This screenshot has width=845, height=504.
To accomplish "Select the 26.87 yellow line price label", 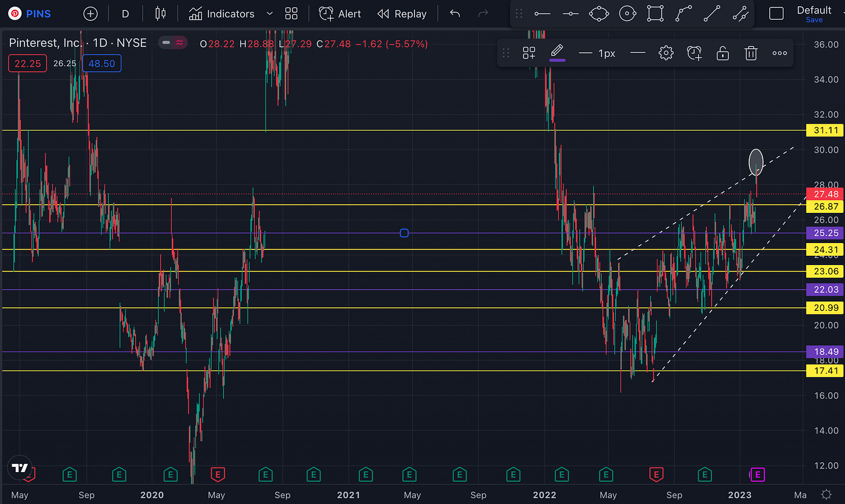I will tap(825, 206).
